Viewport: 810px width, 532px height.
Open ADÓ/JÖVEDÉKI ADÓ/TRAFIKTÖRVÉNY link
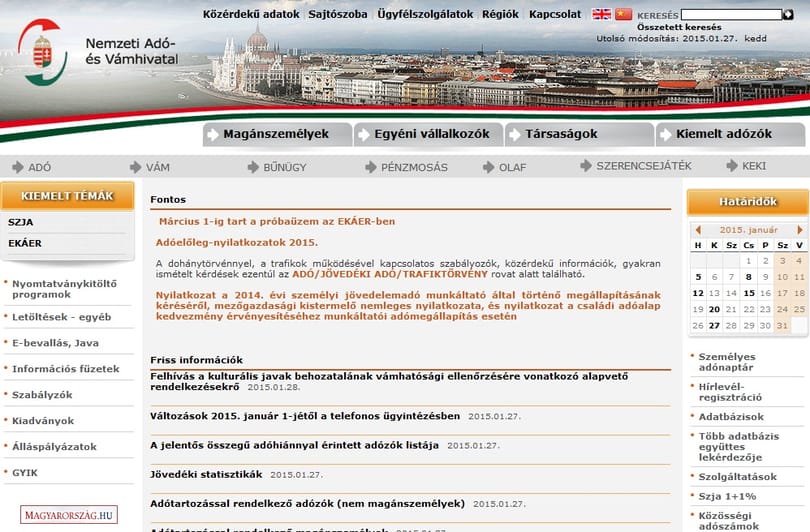coord(390,274)
